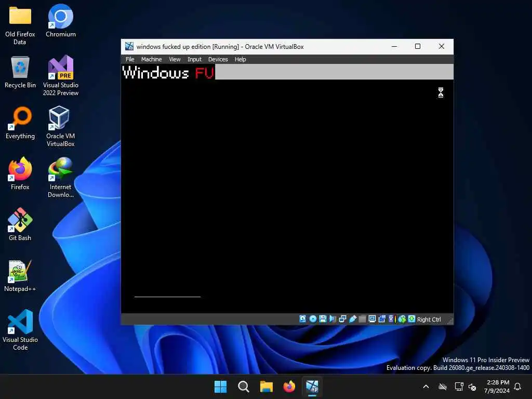
Task: Select the Visual Studio Code shortcut
Action: [20, 330]
